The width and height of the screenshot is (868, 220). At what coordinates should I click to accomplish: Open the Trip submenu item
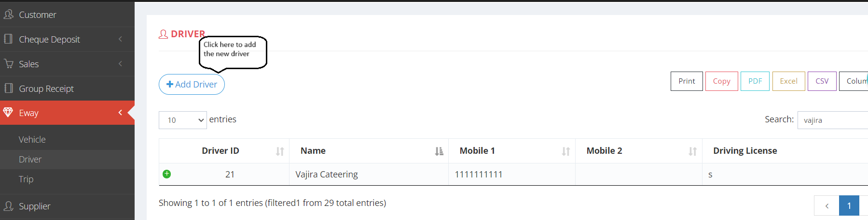click(26, 179)
